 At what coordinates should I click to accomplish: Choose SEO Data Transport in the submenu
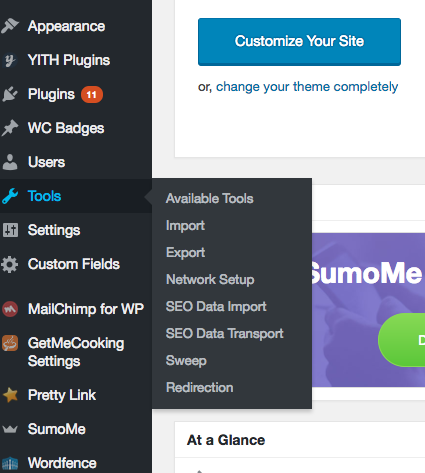(225, 334)
